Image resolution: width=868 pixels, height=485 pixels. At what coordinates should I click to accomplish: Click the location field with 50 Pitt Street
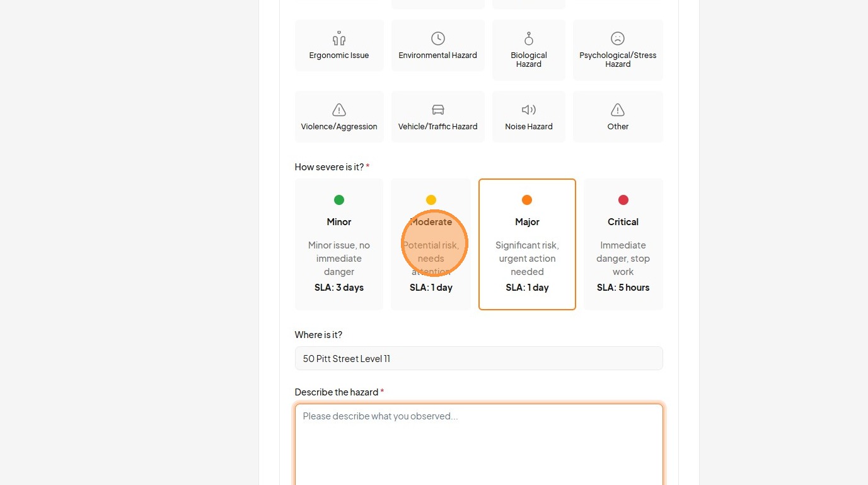coord(478,358)
